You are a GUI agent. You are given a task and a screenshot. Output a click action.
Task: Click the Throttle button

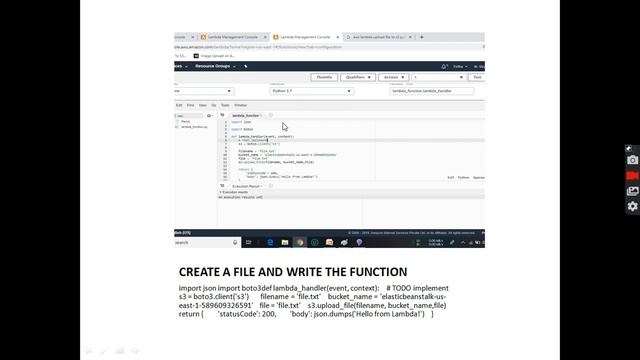[324, 77]
